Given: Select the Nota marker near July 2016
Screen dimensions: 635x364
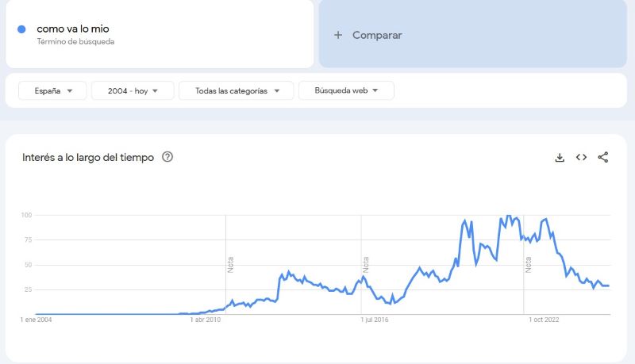Looking at the screenshot, I should (366, 264).
